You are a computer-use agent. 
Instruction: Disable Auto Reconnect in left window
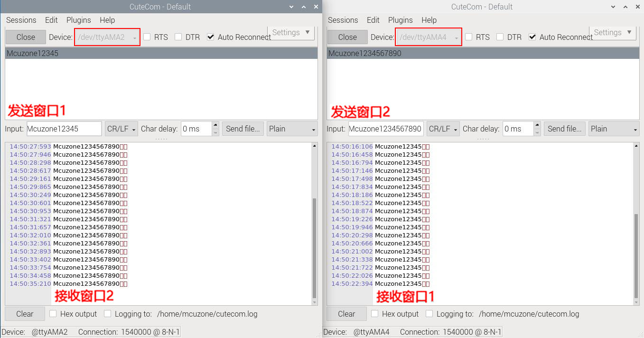[x=211, y=37]
